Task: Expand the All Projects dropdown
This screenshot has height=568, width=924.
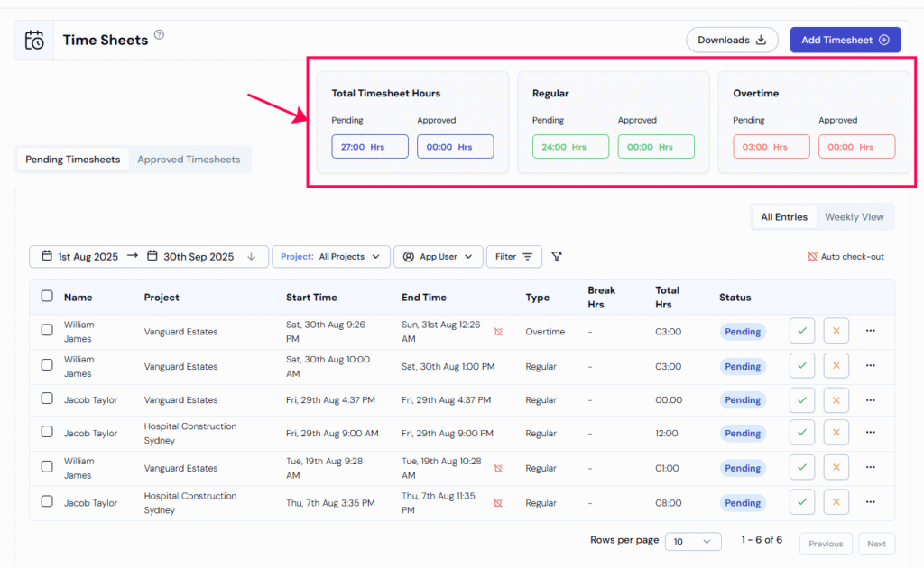Action: pos(331,257)
